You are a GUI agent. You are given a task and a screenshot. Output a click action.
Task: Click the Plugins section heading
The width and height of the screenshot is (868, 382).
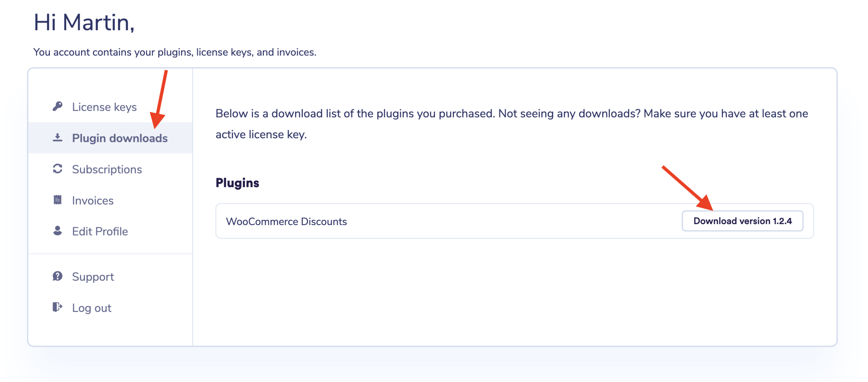237,183
